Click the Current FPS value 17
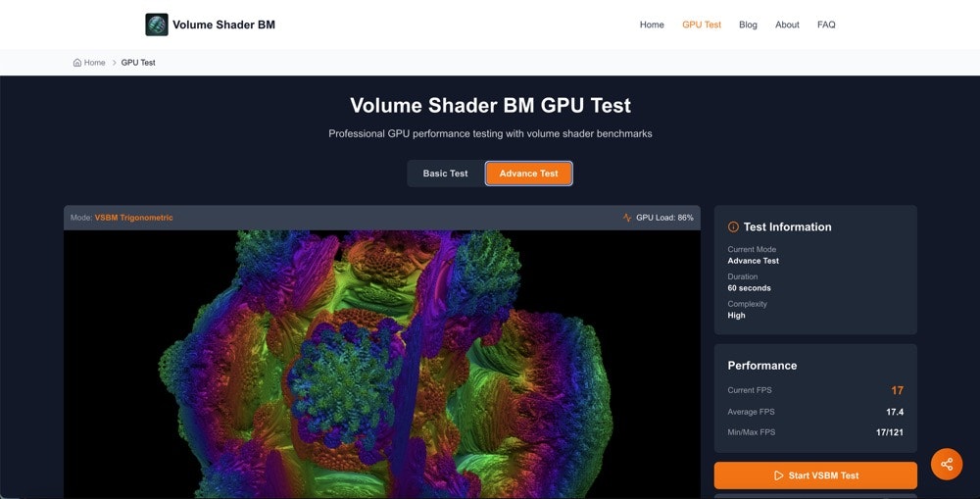The image size is (980, 499). tap(897, 390)
